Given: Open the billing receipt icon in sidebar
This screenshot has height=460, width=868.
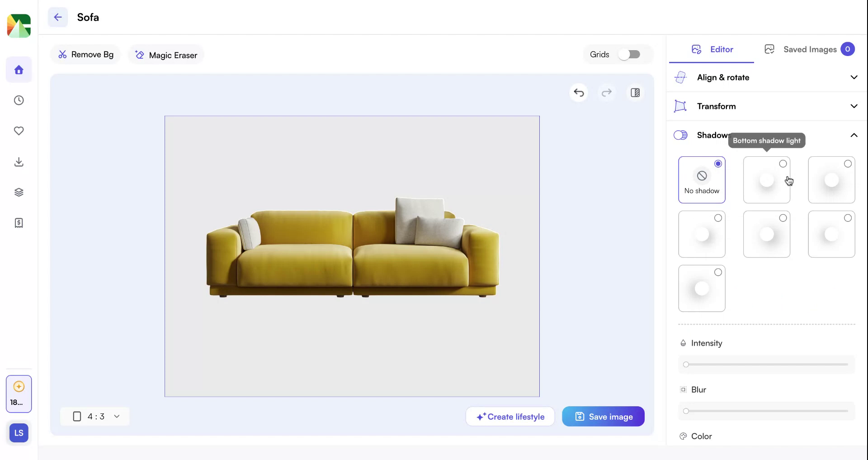Looking at the screenshot, I should [19, 222].
